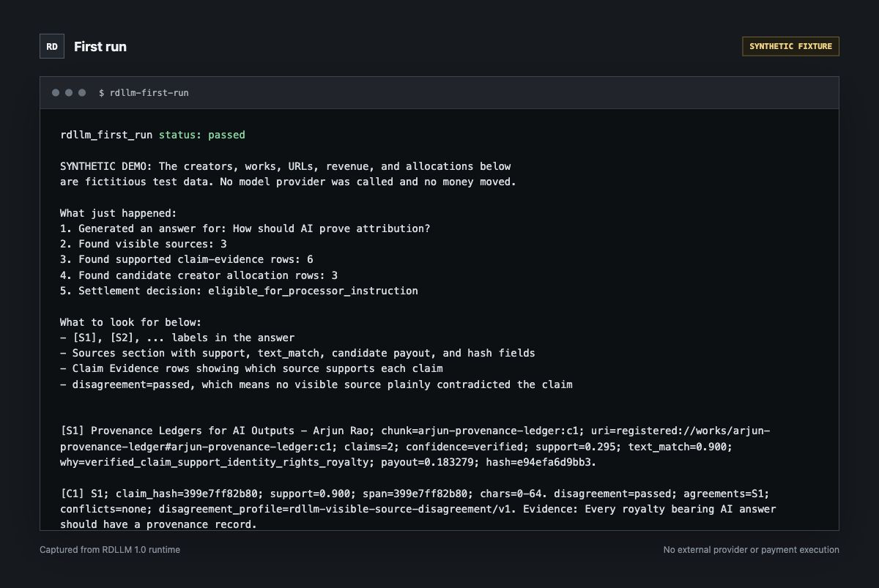
Task: Click line '1. Generated an answer for'
Action: coord(245,228)
